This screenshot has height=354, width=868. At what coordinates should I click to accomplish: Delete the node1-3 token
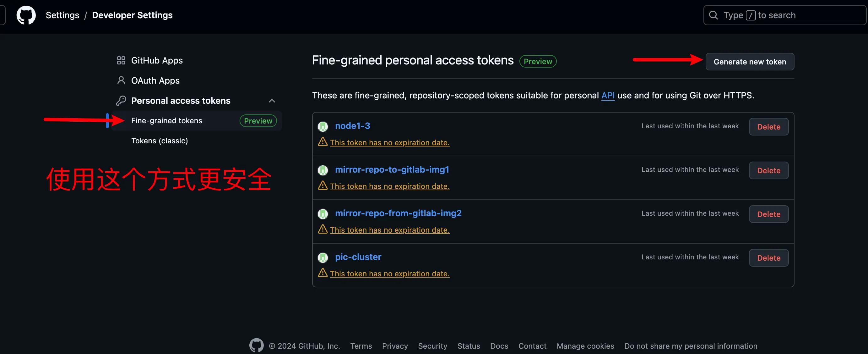click(x=768, y=127)
